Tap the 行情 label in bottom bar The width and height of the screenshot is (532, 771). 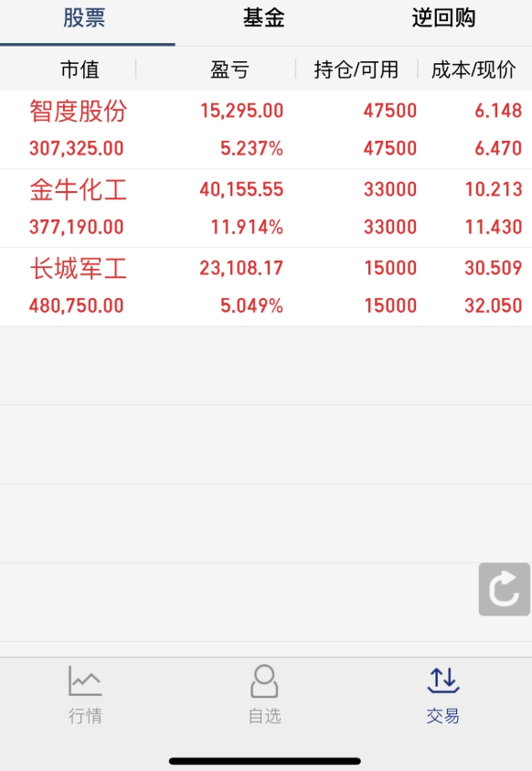tap(85, 715)
